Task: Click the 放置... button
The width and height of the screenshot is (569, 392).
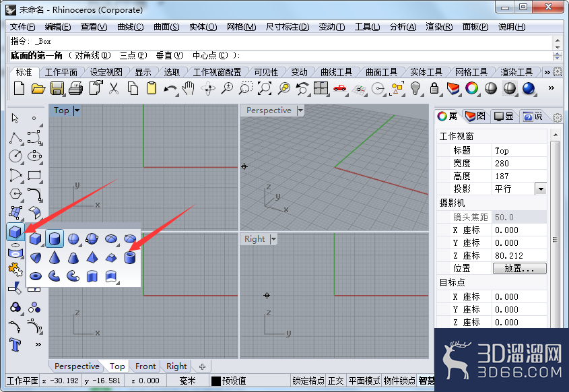Action: click(x=519, y=268)
